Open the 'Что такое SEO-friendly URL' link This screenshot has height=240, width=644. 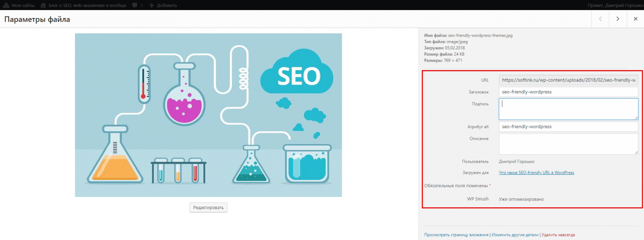coord(536,173)
